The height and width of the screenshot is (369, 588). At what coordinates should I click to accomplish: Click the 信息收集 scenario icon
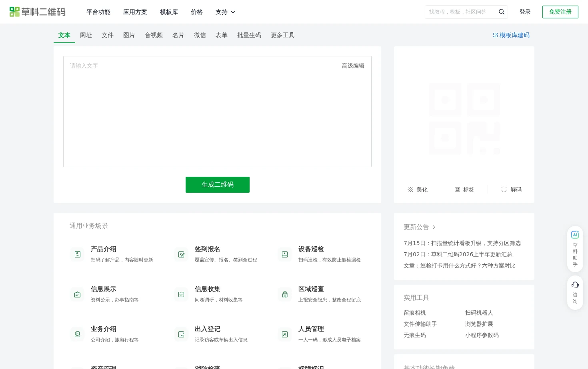tap(181, 294)
